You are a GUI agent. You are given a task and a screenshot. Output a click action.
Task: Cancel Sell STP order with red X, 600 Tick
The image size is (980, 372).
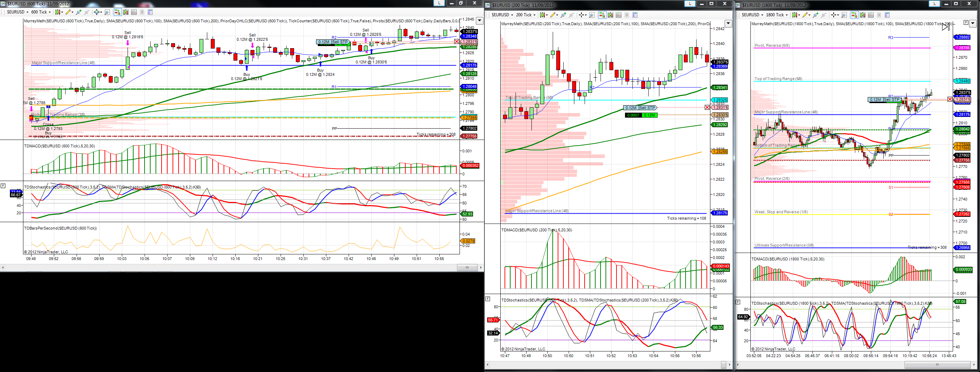457,42
